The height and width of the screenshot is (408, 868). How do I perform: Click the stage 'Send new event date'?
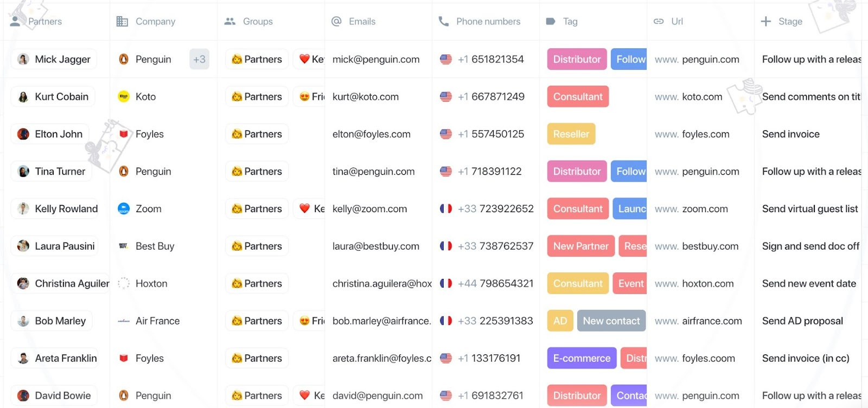point(809,283)
